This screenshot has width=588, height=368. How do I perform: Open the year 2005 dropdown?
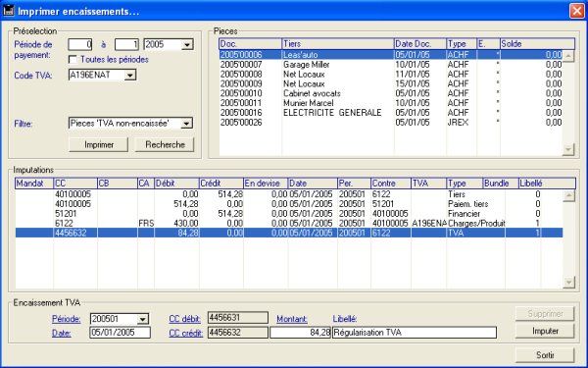pyautogui.click(x=187, y=45)
